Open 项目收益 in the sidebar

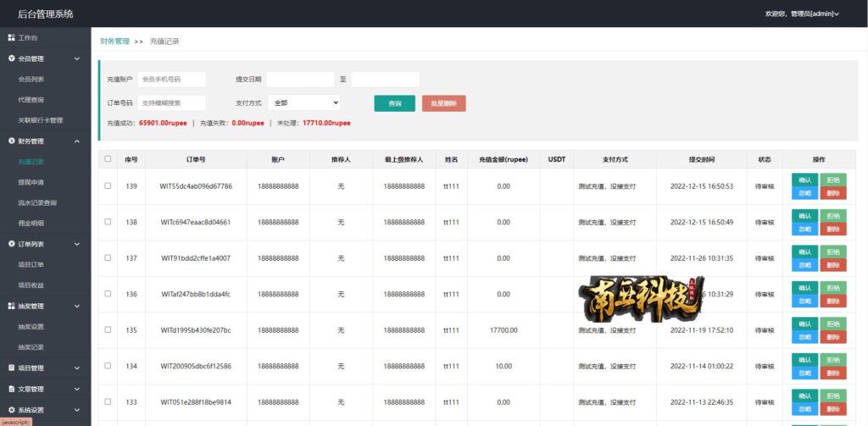(x=31, y=285)
